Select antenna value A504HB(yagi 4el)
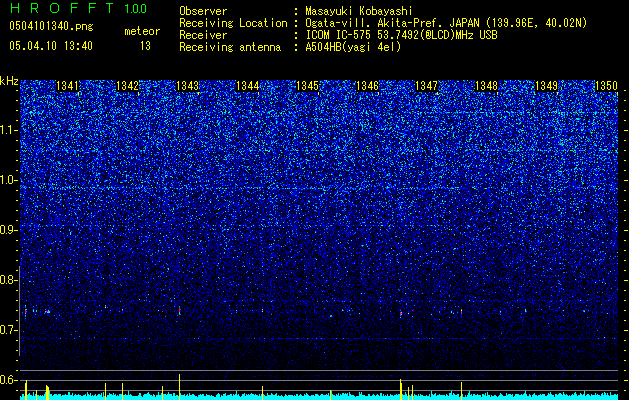The width and height of the screenshot is (629, 400). pyautogui.click(x=353, y=47)
